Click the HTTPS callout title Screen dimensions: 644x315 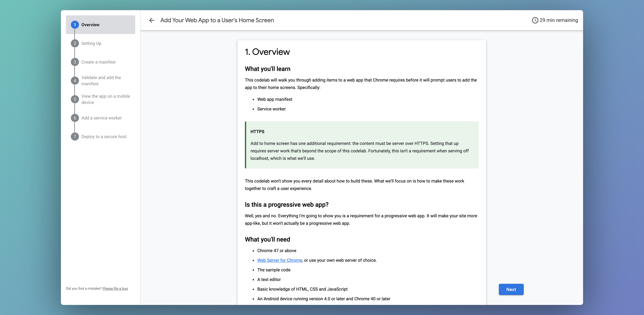click(257, 132)
